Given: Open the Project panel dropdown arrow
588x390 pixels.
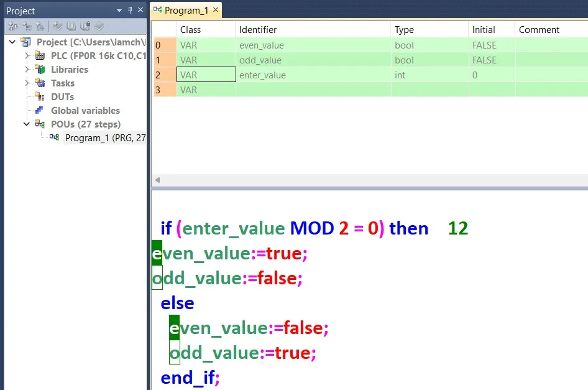Looking at the screenshot, I should click(x=119, y=10).
